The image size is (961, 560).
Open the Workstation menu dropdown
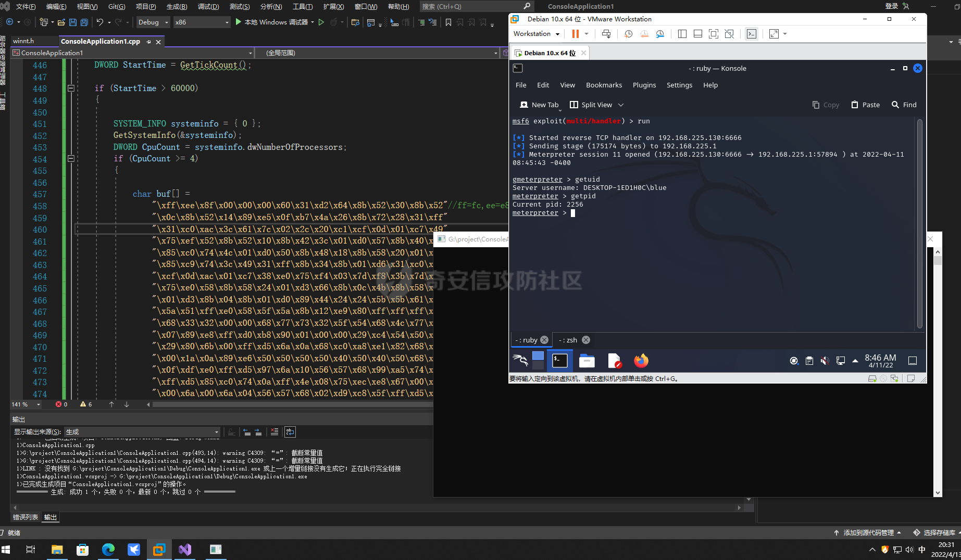coord(536,34)
